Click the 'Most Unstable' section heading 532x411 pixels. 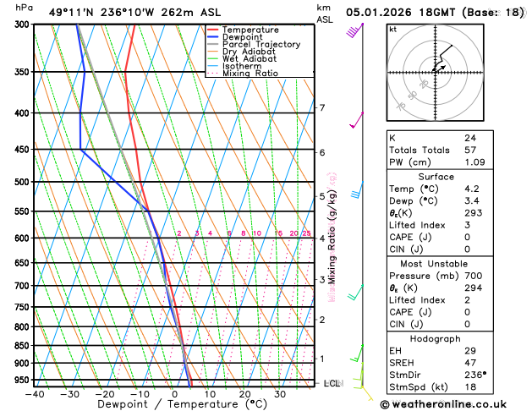tap(434, 264)
